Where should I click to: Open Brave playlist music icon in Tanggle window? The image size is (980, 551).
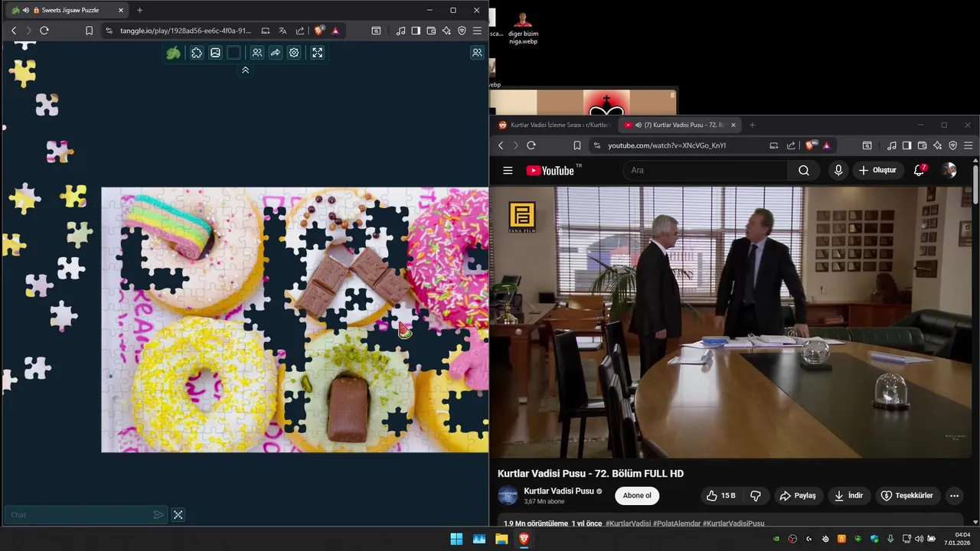[x=400, y=31]
